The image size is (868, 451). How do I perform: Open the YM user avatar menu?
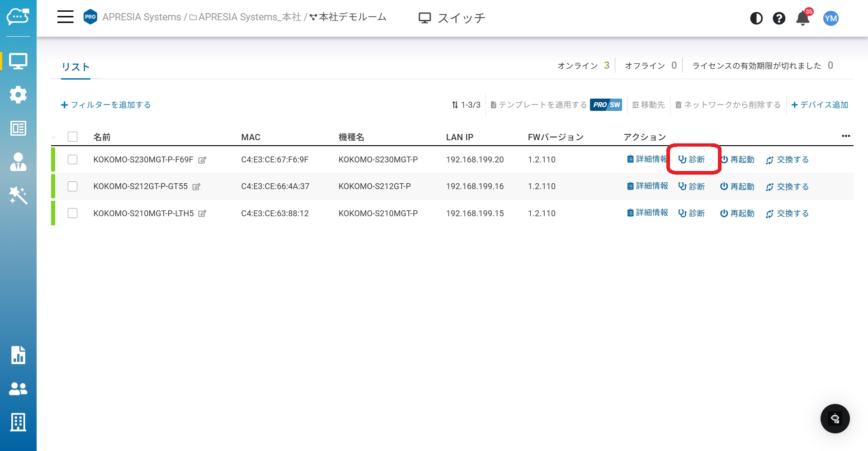[x=830, y=18]
